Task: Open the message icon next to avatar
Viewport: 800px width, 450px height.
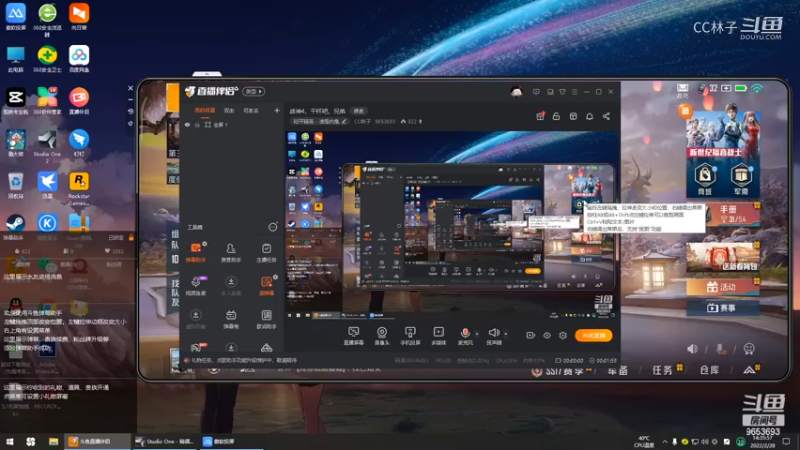Action: [x=536, y=92]
